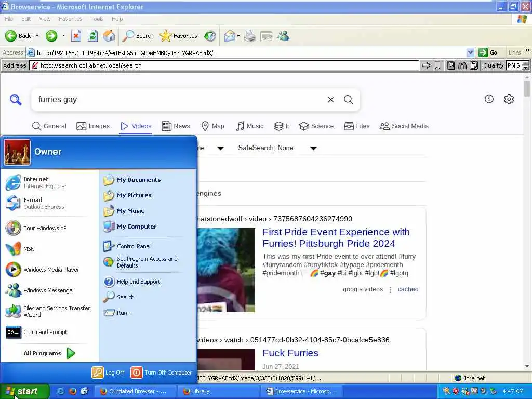
Task: Open the Edit menu
Action: coord(26,19)
